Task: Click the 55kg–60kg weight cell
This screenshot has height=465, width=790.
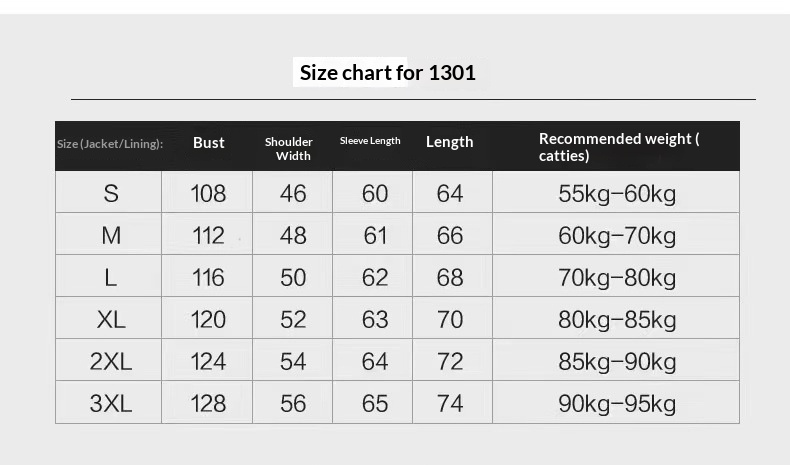Action: click(x=617, y=193)
